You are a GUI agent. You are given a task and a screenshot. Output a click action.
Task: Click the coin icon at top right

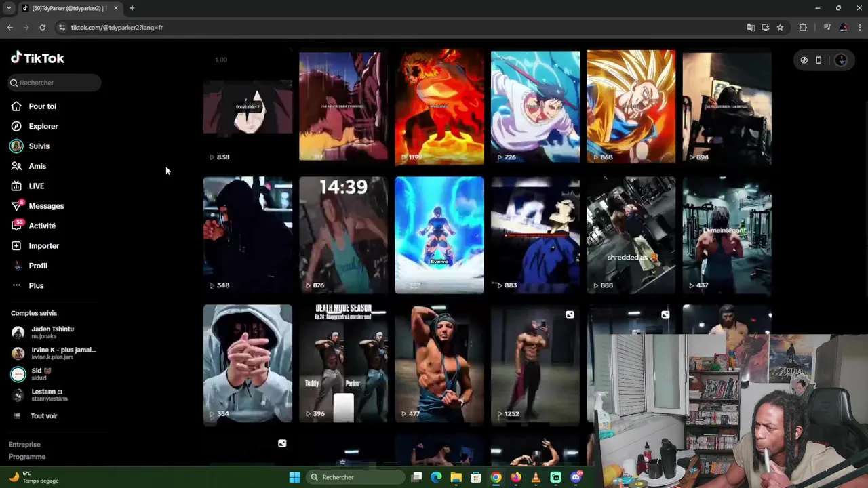(804, 60)
